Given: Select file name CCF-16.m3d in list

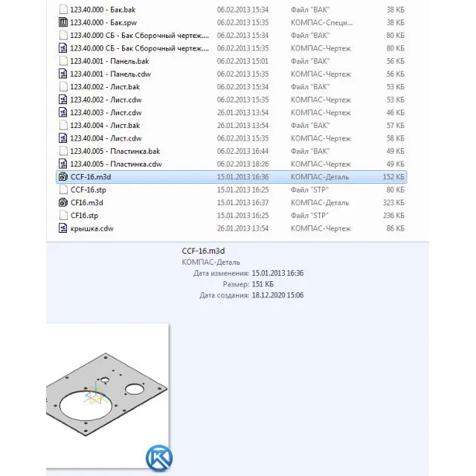Looking at the screenshot, I should 91,177.
